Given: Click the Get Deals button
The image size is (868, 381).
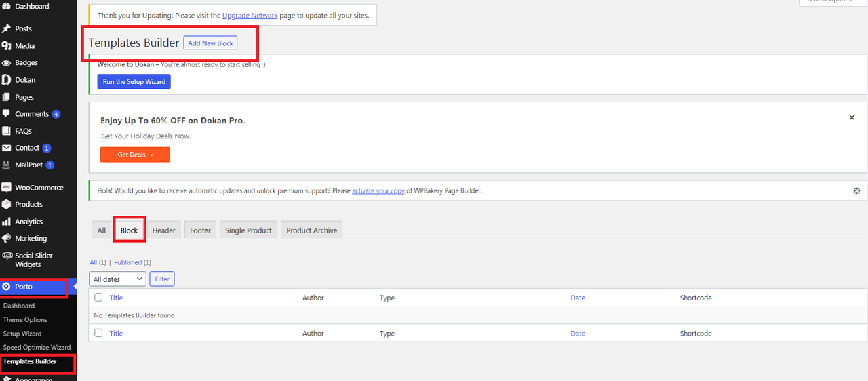Looking at the screenshot, I should (135, 155).
